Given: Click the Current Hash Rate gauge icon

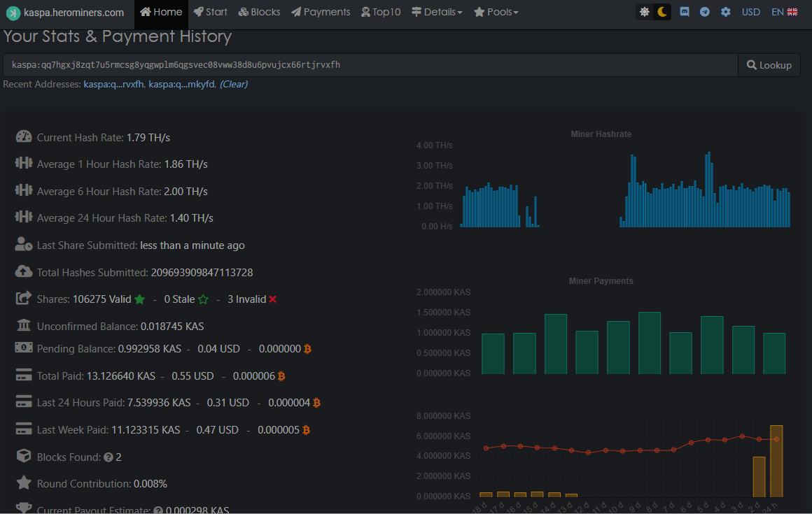Looking at the screenshot, I should tap(23, 136).
